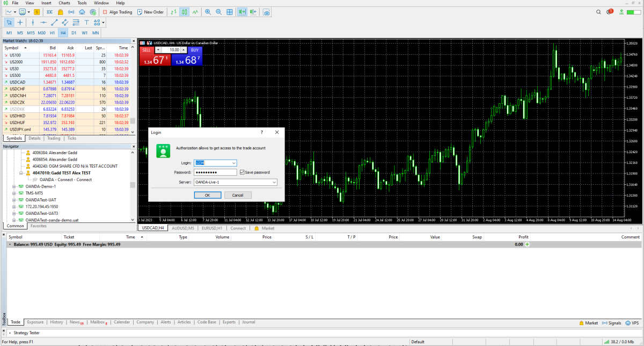
Task: Draw an equidistant channel
Action: (65, 23)
